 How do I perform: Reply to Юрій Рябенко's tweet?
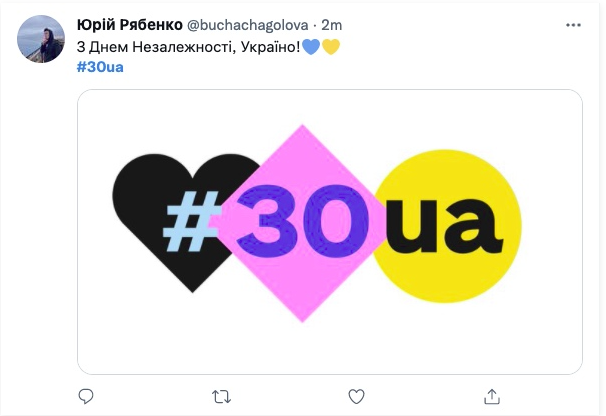pos(86,396)
